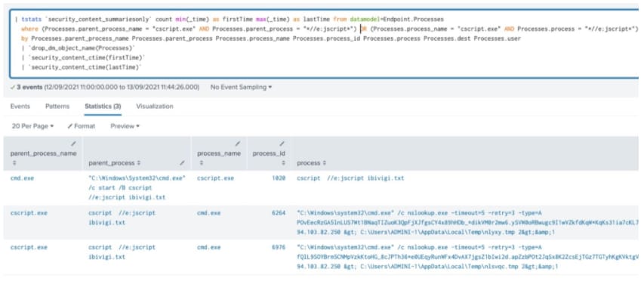
Task: Click process ID value 6264
Action: click(x=279, y=213)
